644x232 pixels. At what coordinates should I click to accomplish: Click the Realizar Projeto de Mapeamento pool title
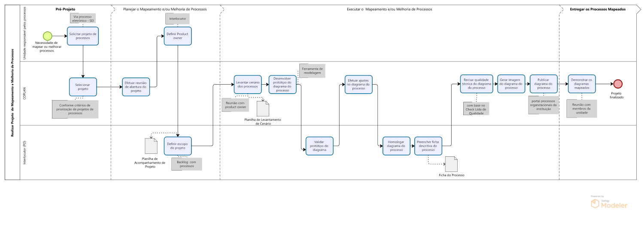click(12, 93)
